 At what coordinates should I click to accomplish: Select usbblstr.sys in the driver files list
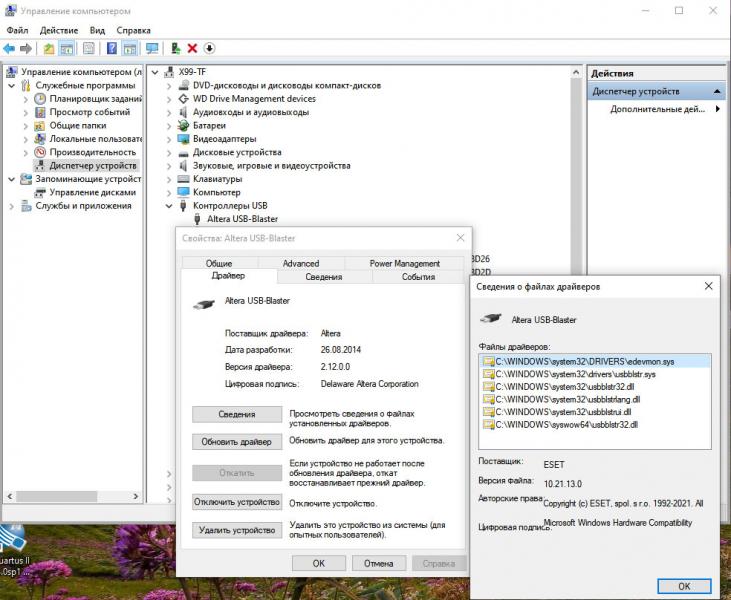(575, 374)
